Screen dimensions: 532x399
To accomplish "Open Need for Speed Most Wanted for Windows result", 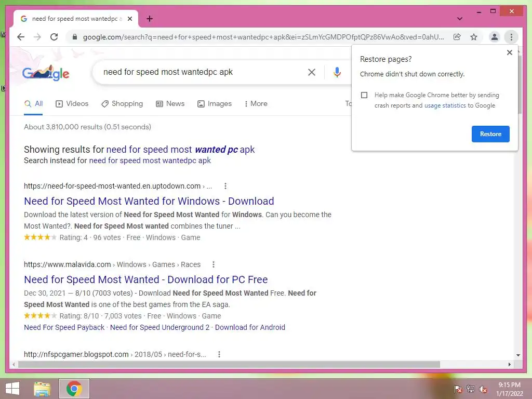I will (x=149, y=201).
